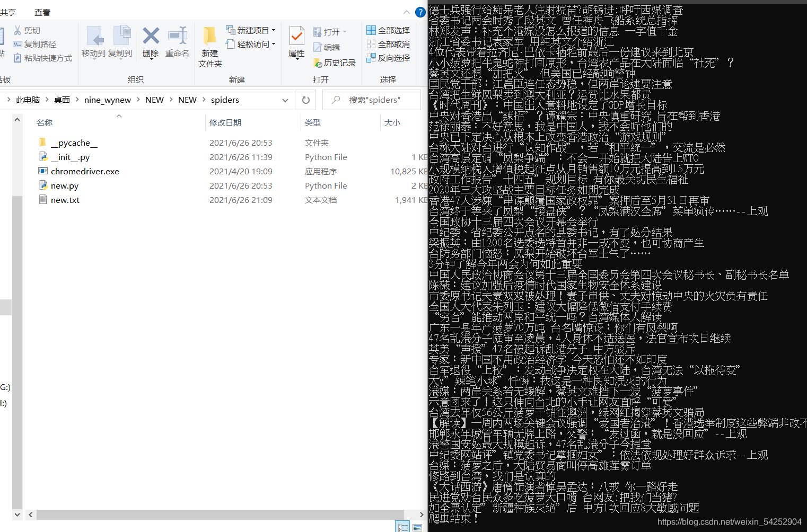Click the Cut (剪切) scissors icon
Screen dimensions: 807x532
pyautogui.click(x=17, y=31)
